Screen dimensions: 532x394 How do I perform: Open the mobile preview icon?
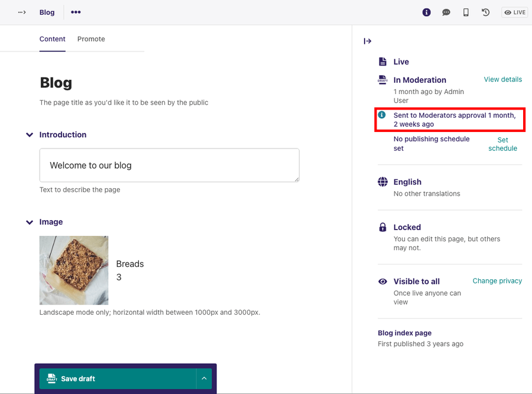(x=466, y=12)
